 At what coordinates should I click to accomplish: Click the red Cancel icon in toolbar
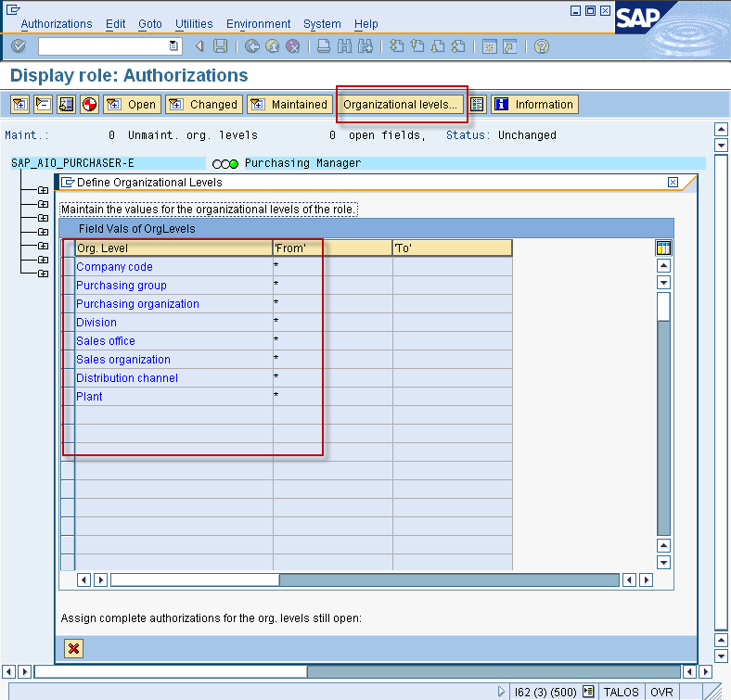pyautogui.click(x=293, y=46)
